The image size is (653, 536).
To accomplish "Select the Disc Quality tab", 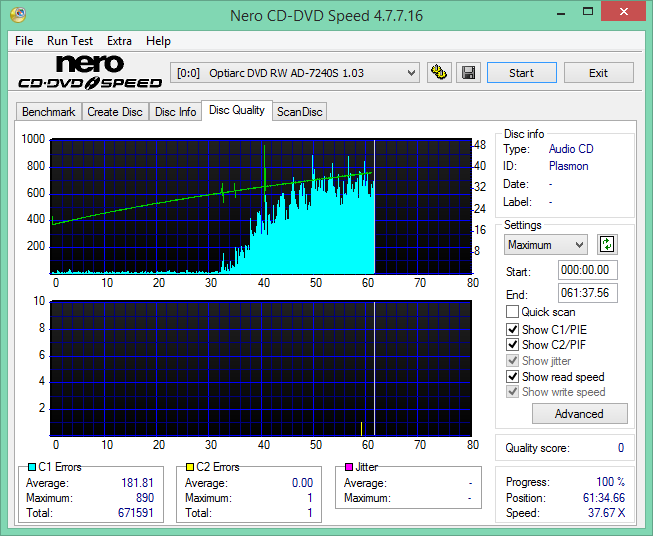I will point(237,110).
